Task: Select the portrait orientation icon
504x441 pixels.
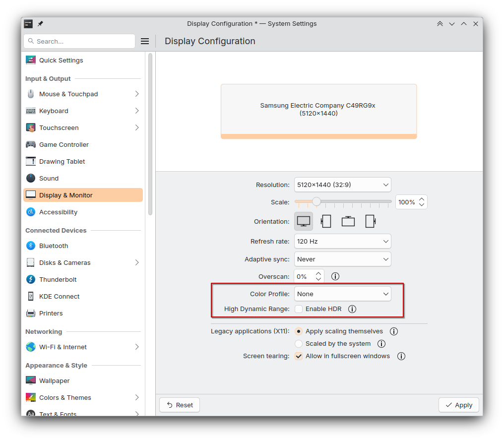Action: click(326, 221)
